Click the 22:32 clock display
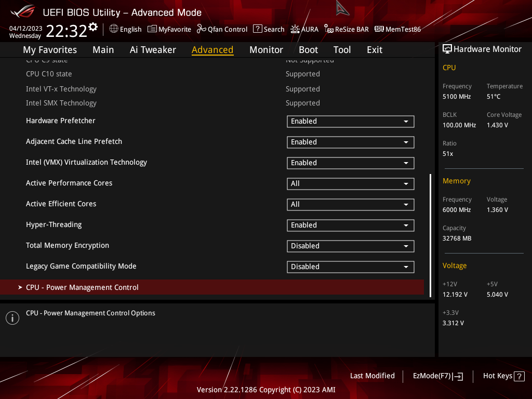This screenshot has width=532, height=399. coord(66,31)
